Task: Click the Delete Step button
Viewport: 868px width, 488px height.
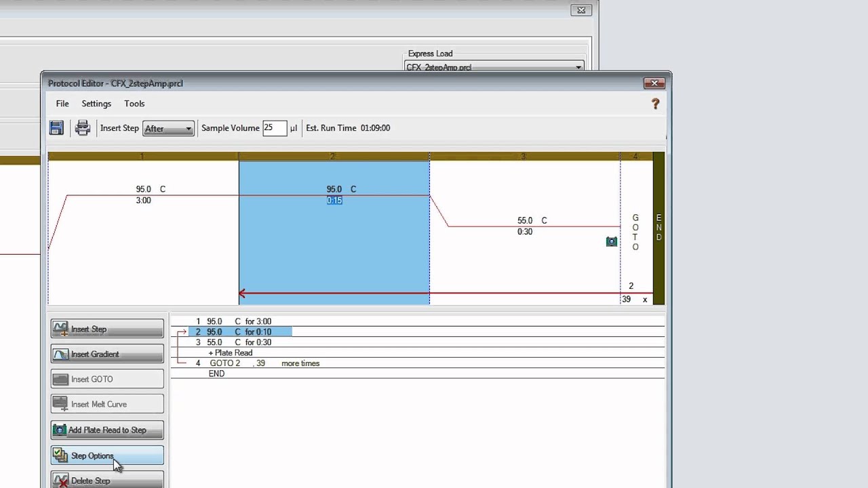Action: (107, 480)
